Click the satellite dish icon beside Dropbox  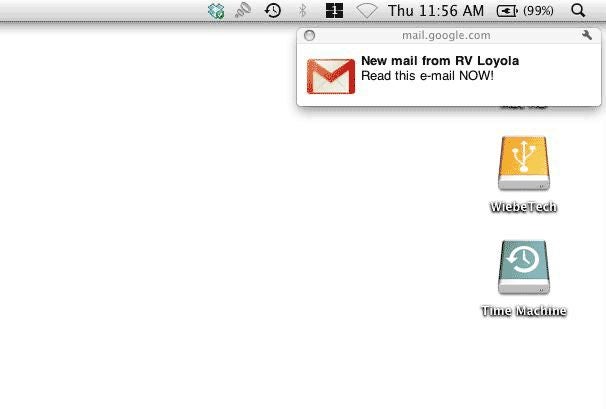coord(243,10)
